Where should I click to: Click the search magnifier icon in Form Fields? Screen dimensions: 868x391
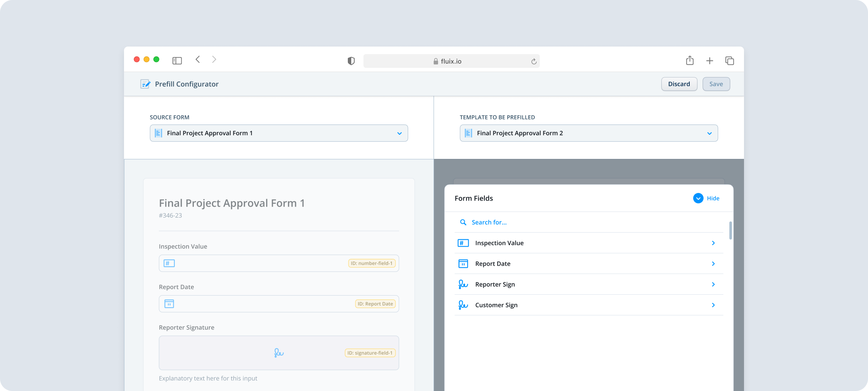[463, 222]
